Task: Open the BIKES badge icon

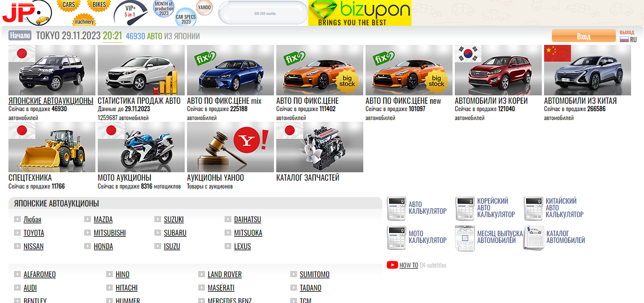Action: click(x=99, y=5)
